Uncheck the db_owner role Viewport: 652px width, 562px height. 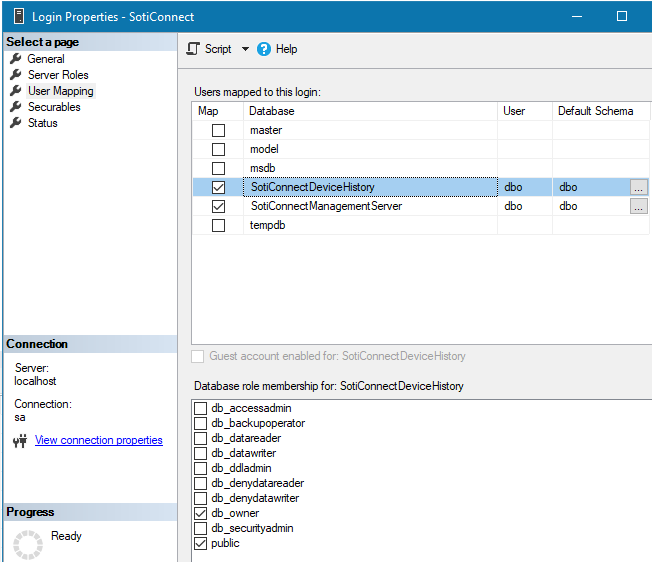(200, 513)
